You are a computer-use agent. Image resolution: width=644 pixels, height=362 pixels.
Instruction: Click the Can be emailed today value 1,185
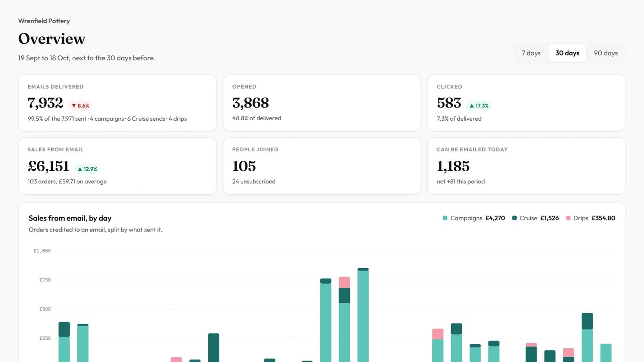point(453,166)
